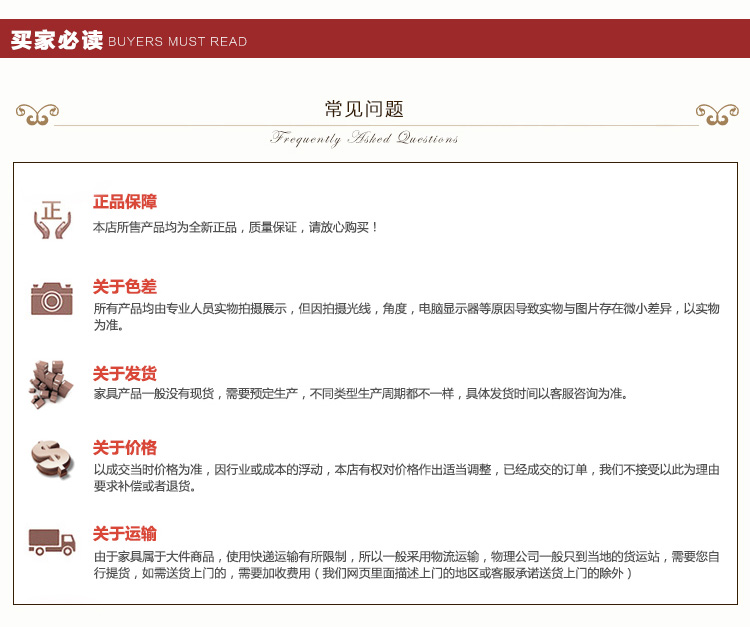The image size is (750, 627).
Task: Click the 关于发货 heading
Action: [125, 374]
